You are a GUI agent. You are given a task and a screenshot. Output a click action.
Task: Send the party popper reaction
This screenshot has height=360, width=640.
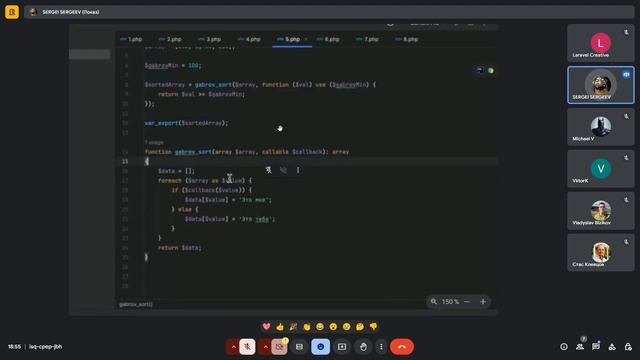(x=293, y=327)
